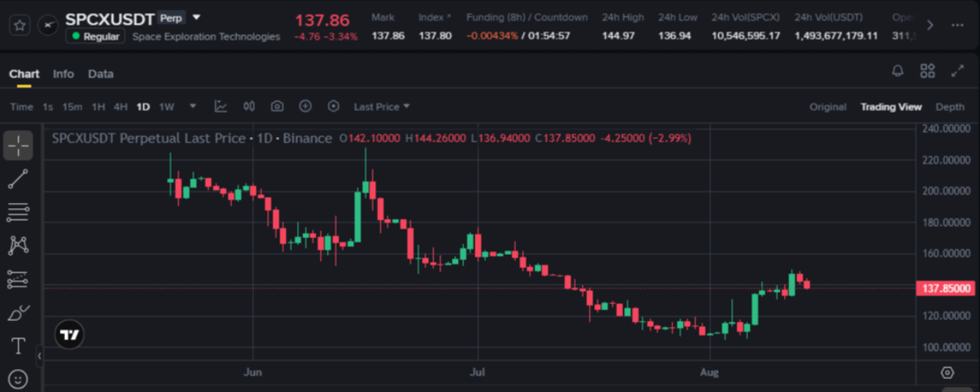Image resolution: width=980 pixels, height=392 pixels.
Task: Click the Space Exploration Technologies label
Action: [x=206, y=36]
